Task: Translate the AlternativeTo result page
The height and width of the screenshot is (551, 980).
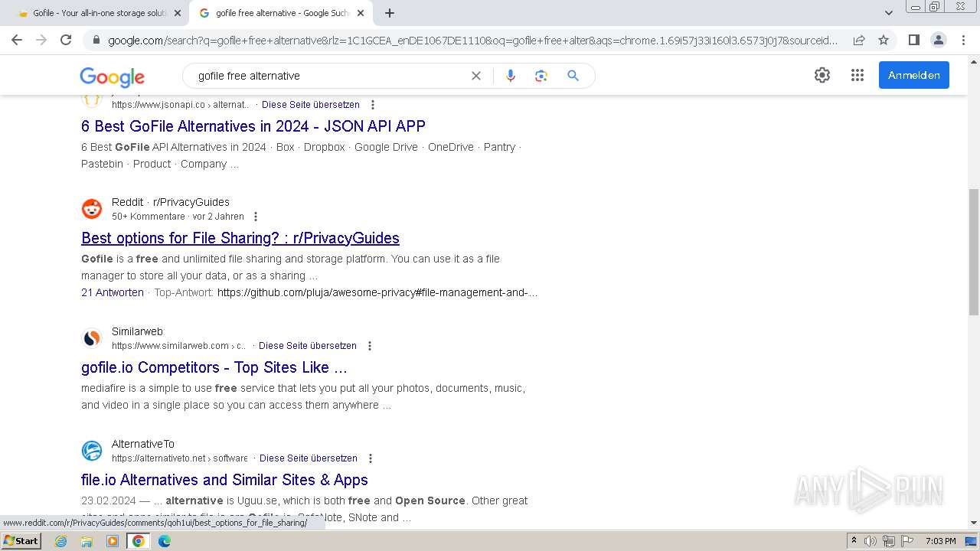Action: (x=309, y=458)
